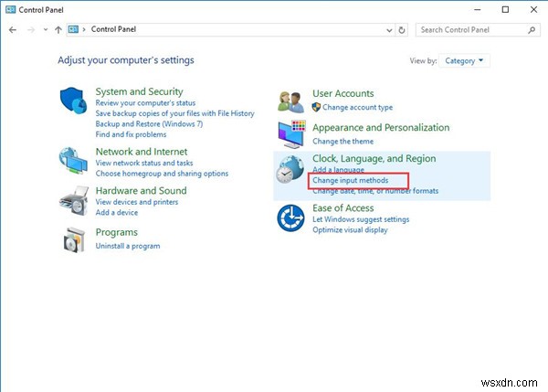Select Change the theme

click(342, 142)
